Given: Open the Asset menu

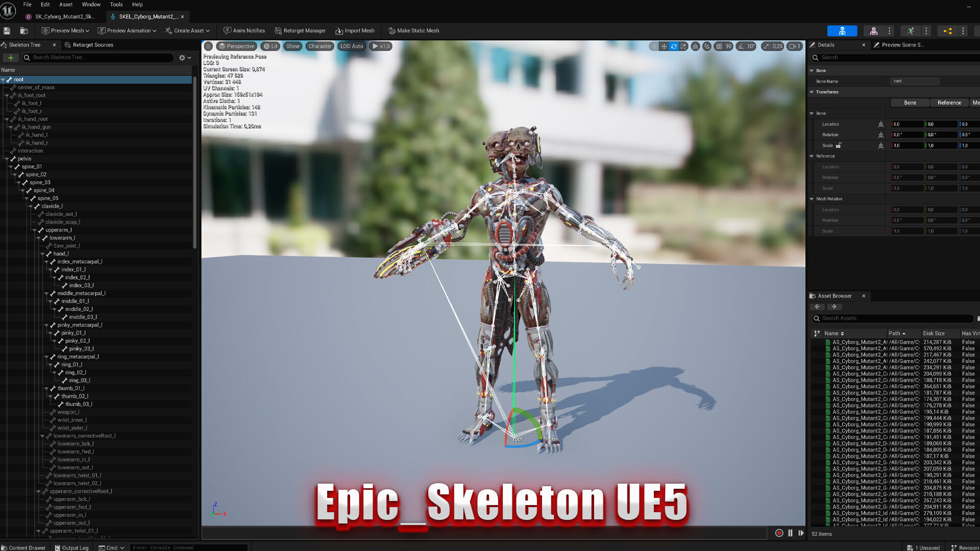Looking at the screenshot, I should (x=66, y=5).
